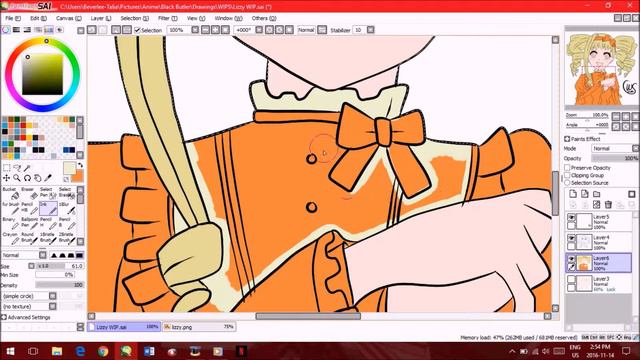Select the Hand pan tool

(37, 178)
